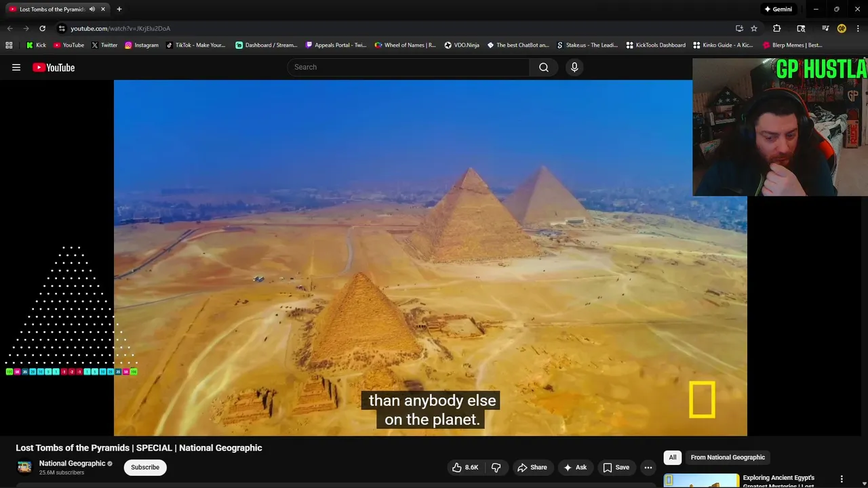
Task: Share the video
Action: pyautogui.click(x=532, y=467)
